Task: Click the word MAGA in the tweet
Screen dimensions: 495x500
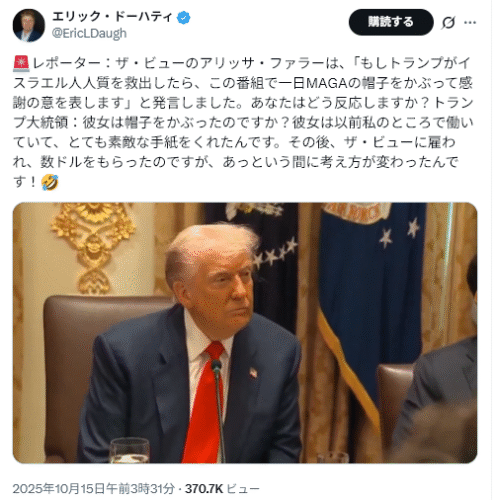Action: pyautogui.click(x=327, y=83)
